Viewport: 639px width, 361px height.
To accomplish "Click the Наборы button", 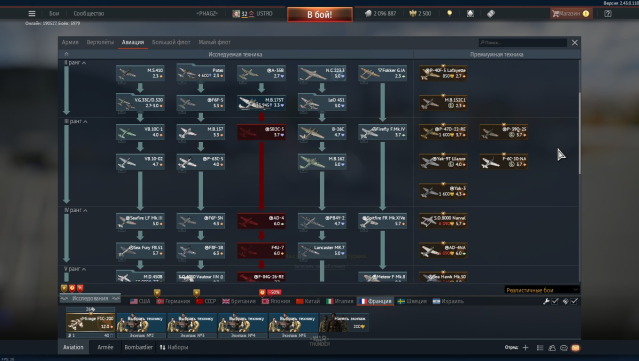I will click(174, 347).
